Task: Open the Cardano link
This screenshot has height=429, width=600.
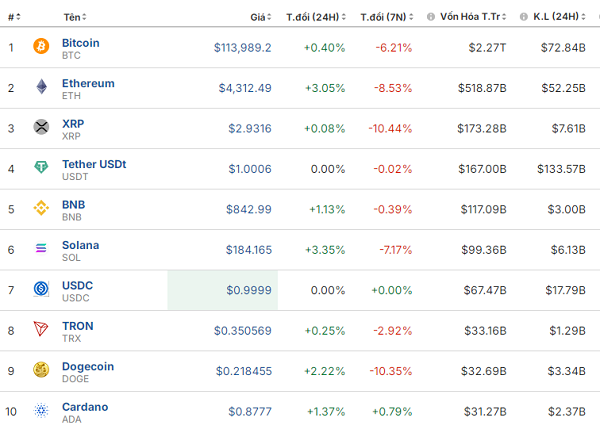Action: click(x=85, y=407)
